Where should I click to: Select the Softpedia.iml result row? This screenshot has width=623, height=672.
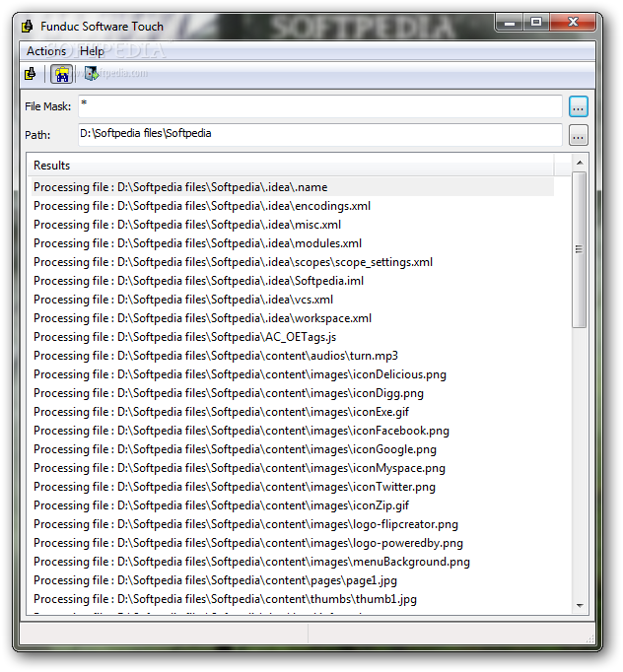click(293, 281)
